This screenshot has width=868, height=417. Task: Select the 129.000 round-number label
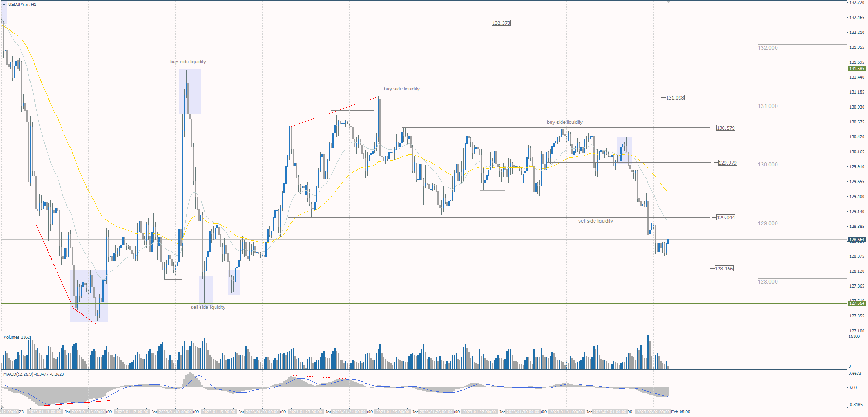pos(768,223)
